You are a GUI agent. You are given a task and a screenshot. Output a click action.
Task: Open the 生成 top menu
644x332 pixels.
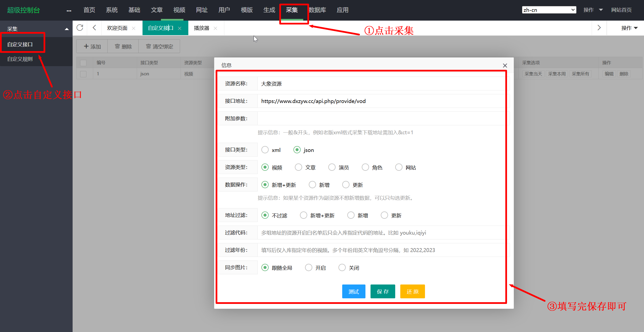(x=269, y=10)
